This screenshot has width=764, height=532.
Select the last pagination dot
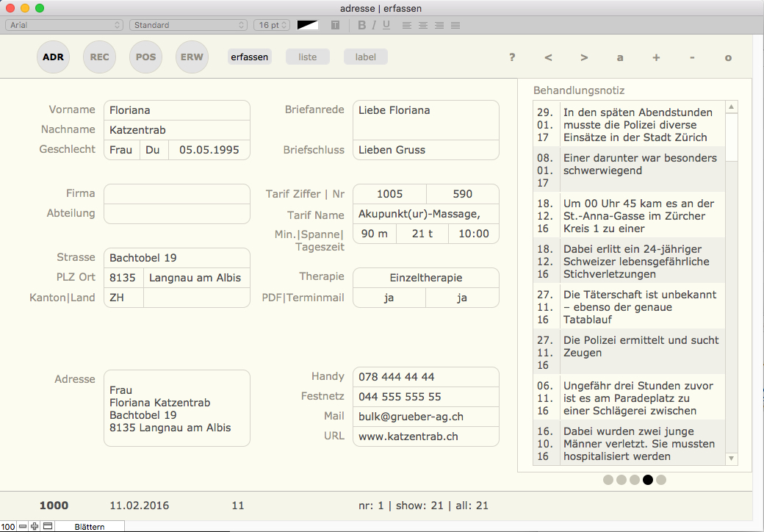(661, 480)
